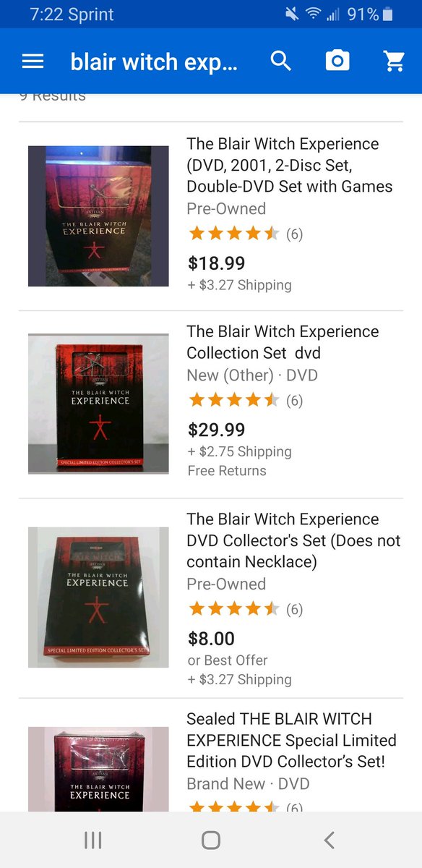Tap 'or Best Offer' on $8.00 listing

(228, 660)
